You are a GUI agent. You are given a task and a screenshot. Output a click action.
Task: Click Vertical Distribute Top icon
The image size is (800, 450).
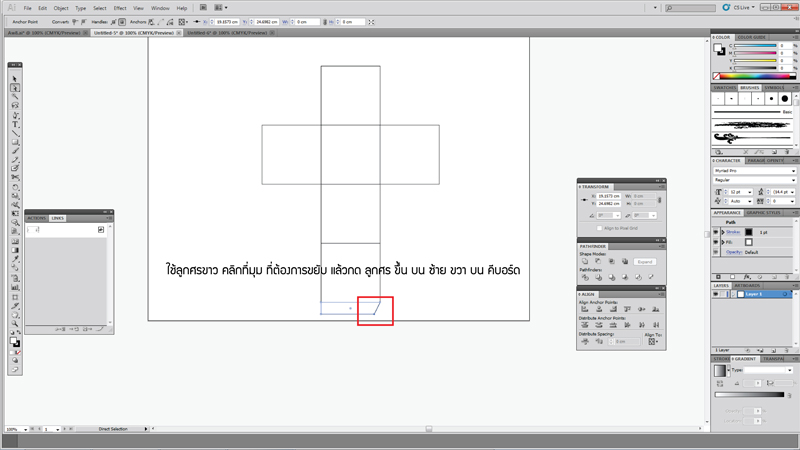coord(585,325)
